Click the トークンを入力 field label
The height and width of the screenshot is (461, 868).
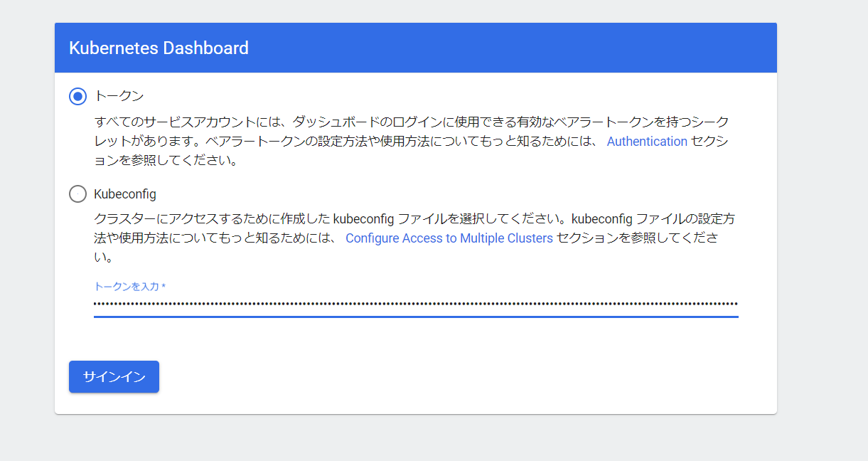[x=127, y=286]
